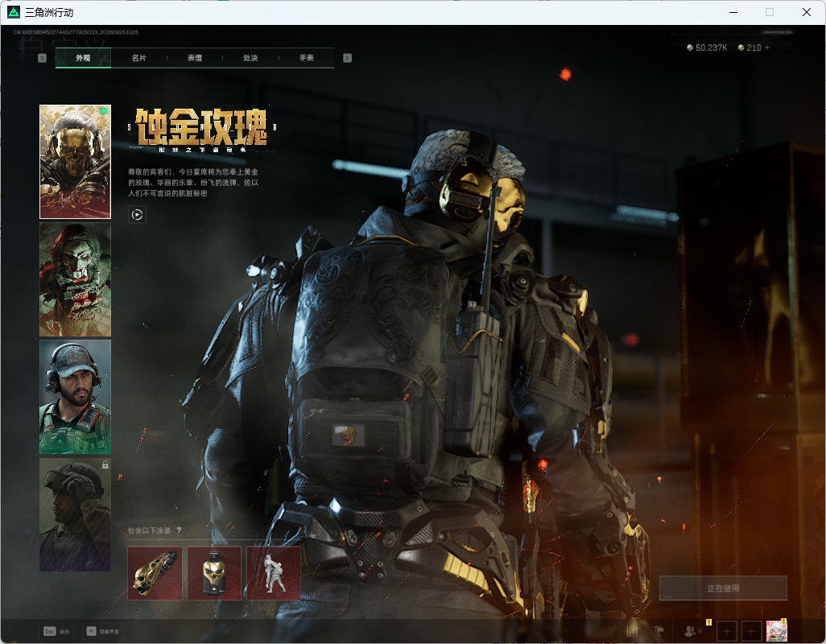The width and height of the screenshot is (826, 644).
Task: Click the flag icon in the bottom bar
Action: pyautogui.click(x=659, y=630)
